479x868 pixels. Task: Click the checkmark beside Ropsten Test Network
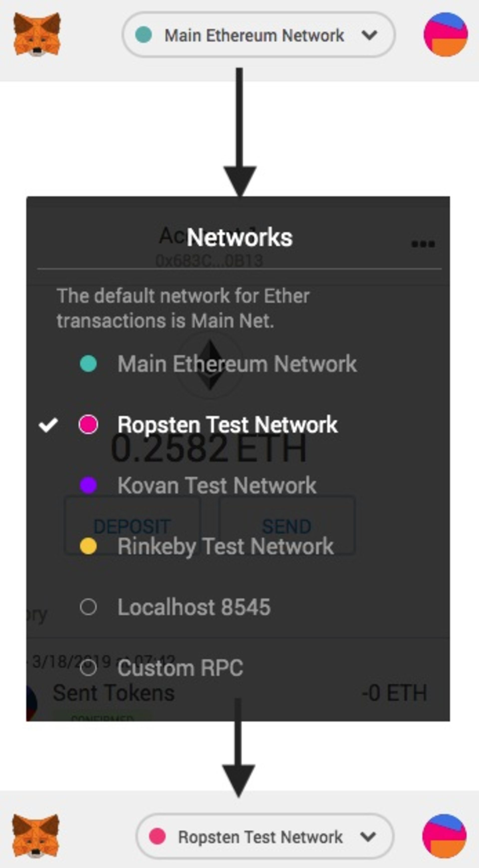click(48, 425)
